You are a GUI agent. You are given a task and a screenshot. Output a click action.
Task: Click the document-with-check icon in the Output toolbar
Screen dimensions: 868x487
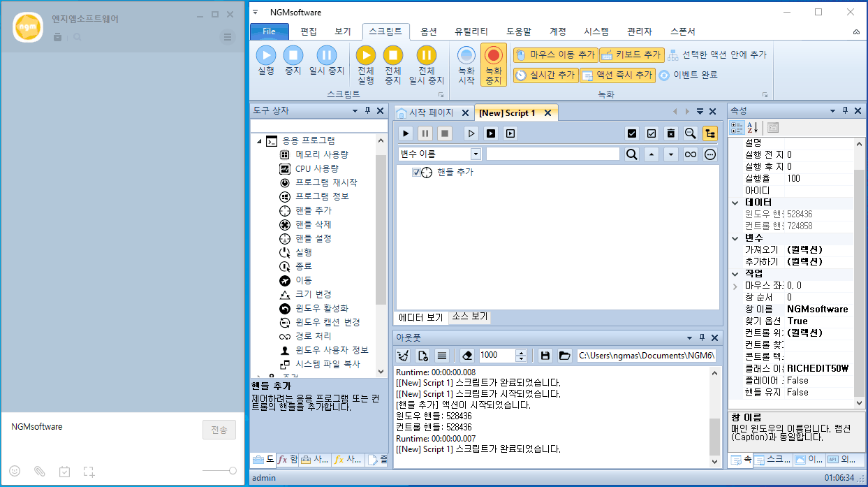coord(422,355)
